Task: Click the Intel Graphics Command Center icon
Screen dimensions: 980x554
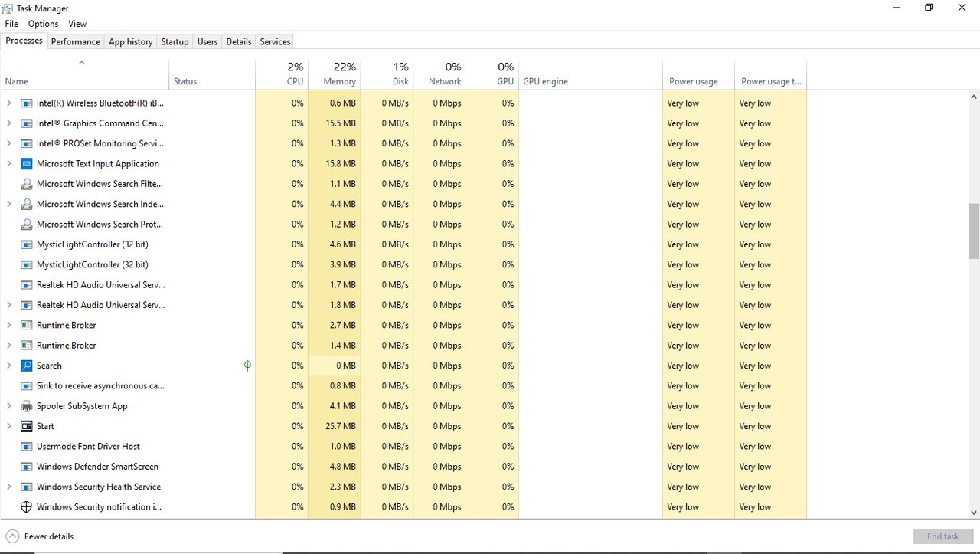Action: point(27,123)
